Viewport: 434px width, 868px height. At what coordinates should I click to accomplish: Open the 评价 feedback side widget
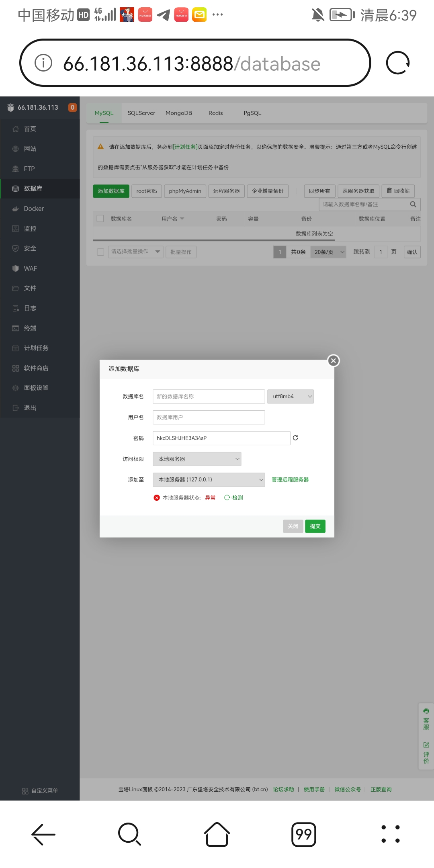click(x=426, y=753)
